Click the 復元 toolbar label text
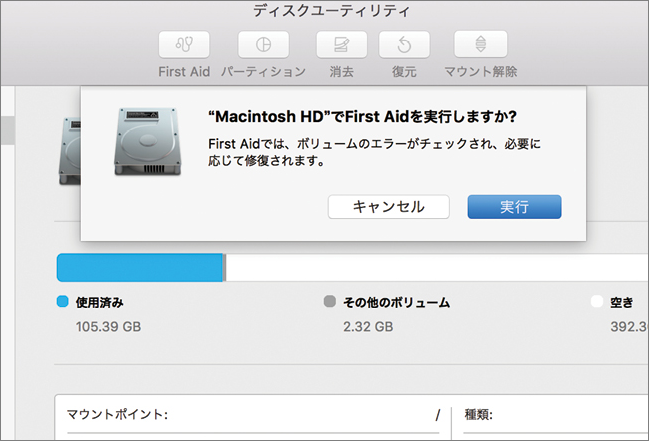649x441 pixels. click(404, 72)
